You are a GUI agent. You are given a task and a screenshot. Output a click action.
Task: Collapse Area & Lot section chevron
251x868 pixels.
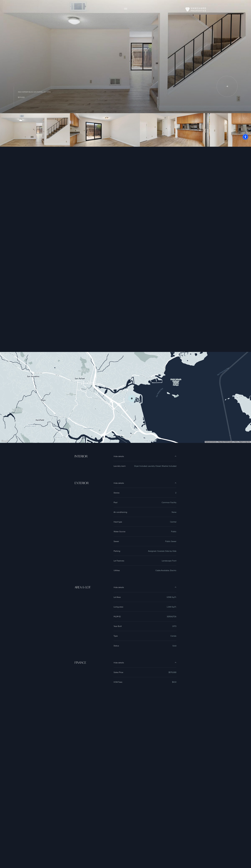[x=175, y=587]
